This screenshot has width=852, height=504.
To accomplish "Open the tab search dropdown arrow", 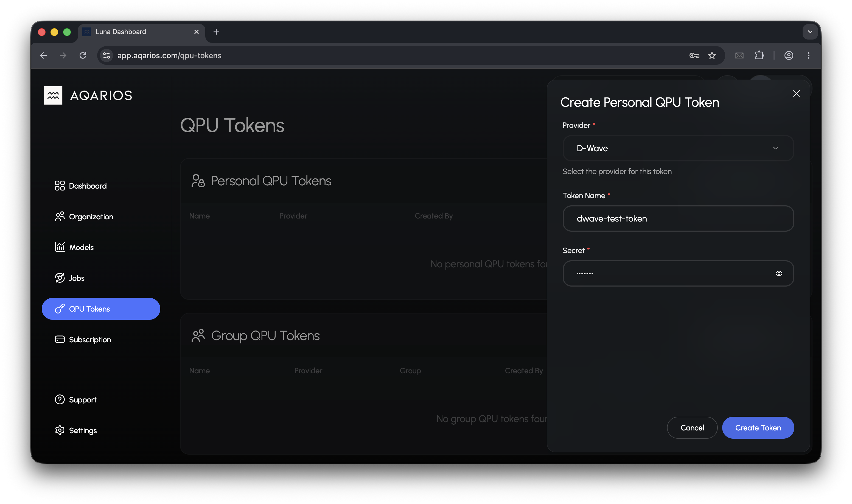I will click(x=810, y=32).
